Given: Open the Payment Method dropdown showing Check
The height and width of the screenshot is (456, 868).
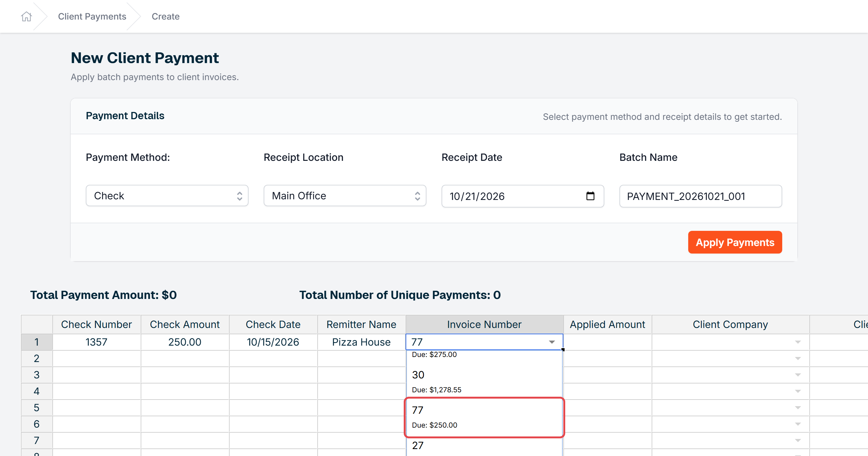Looking at the screenshot, I should pyautogui.click(x=167, y=196).
